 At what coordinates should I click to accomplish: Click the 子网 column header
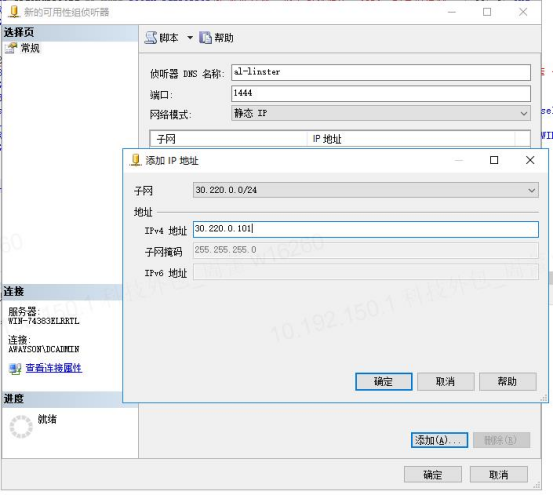point(228,138)
